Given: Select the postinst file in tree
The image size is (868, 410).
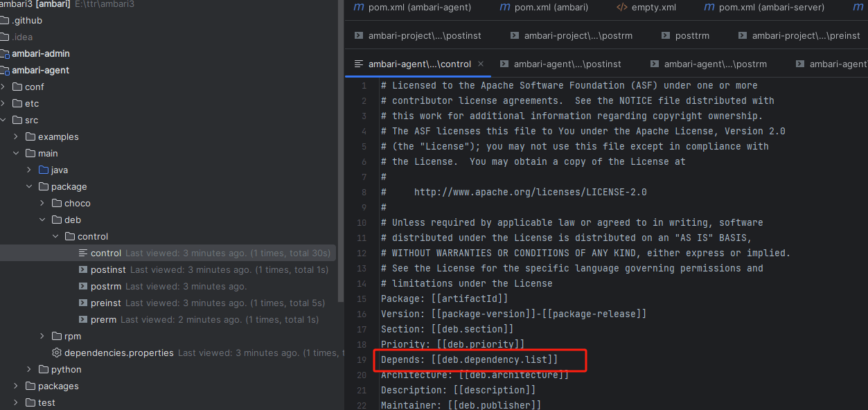Looking at the screenshot, I should pyautogui.click(x=168, y=269).
